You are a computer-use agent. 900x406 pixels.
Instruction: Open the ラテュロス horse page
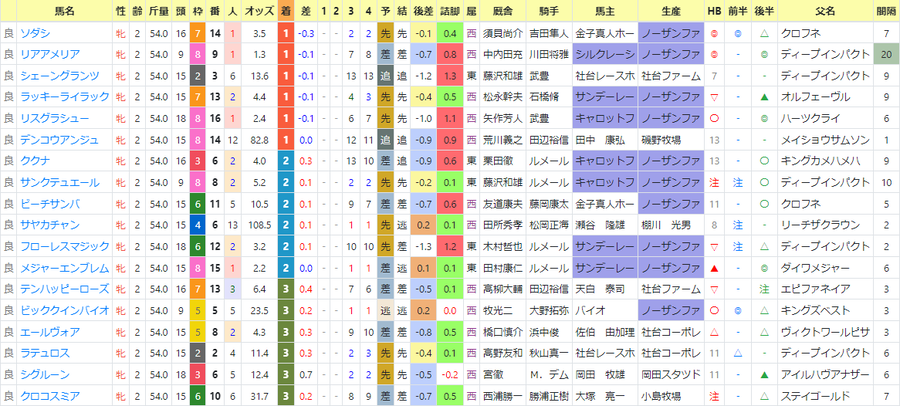(44, 353)
